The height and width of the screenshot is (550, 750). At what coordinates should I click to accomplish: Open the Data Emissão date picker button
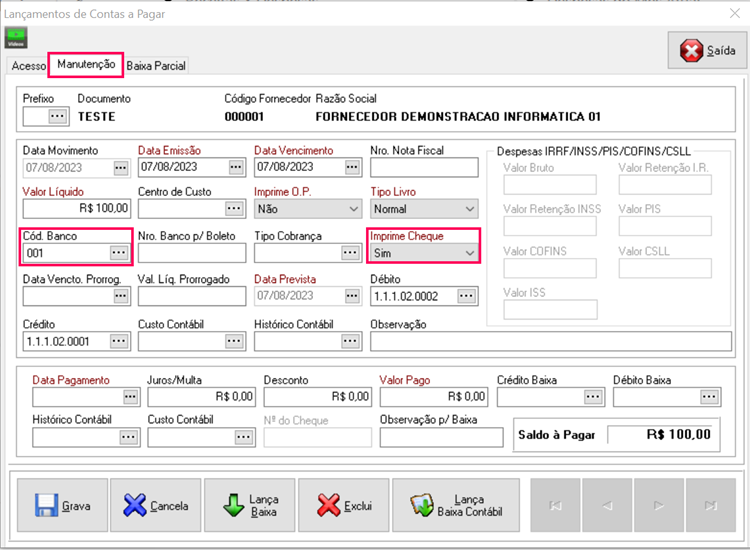click(236, 167)
